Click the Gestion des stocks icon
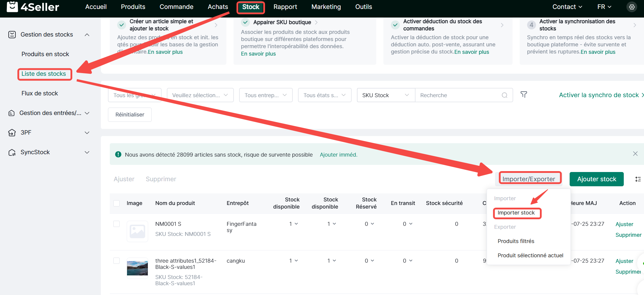Screen dimensions: 644x295 point(12,35)
